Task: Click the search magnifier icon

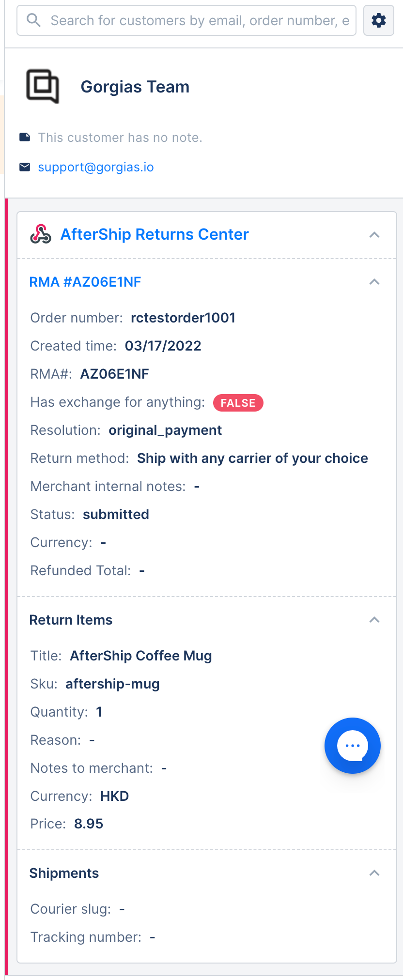Action: (x=34, y=20)
